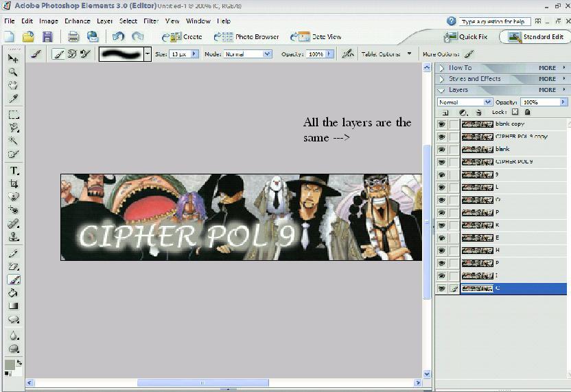Select the Cookie Cutter tool
Screen dimensions: 571x392
click(x=14, y=197)
